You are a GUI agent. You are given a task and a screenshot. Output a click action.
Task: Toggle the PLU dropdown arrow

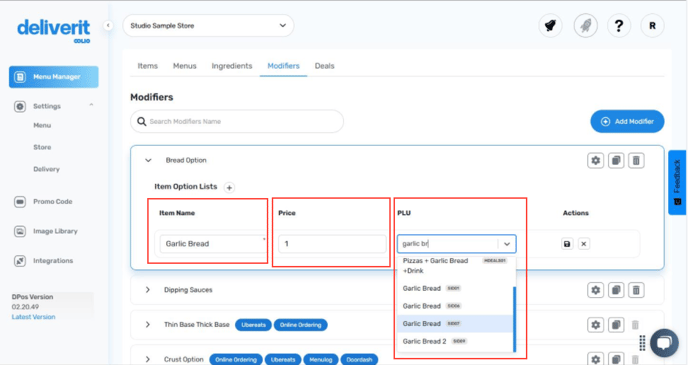pos(507,244)
